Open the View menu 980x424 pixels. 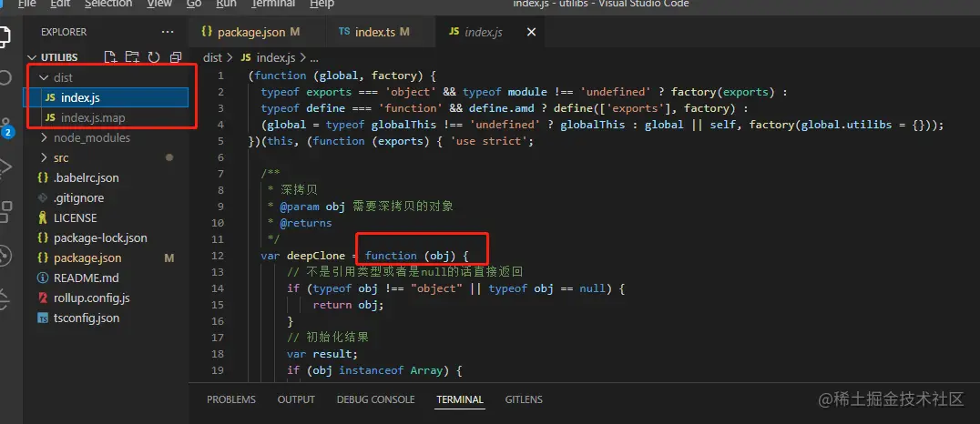pyautogui.click(x=159, y=4)
